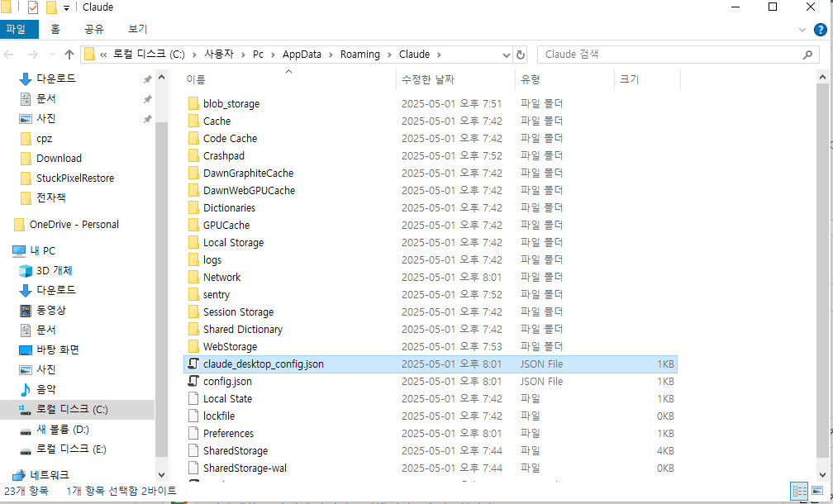Select the DawnGraphiteCache folder name

coord(248,174)
